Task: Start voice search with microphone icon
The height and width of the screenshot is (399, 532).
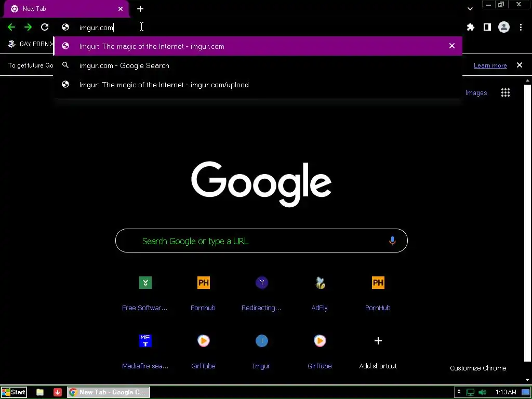Action: click(392, 241)
